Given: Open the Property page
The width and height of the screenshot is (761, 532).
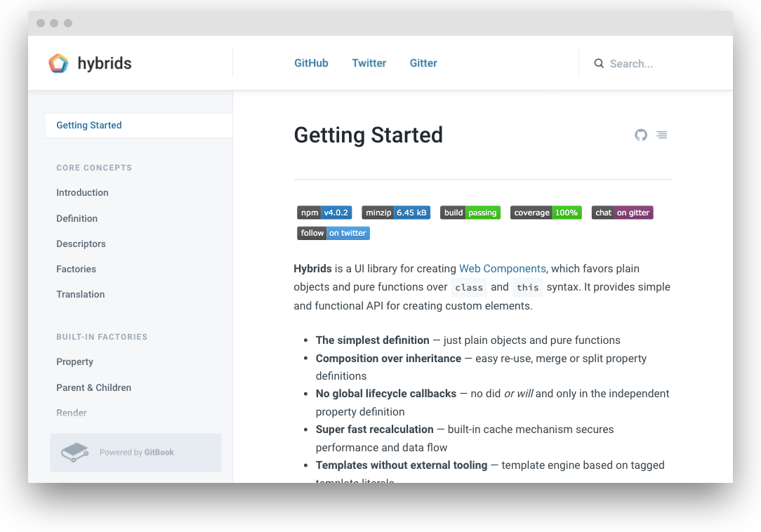Looking at the screenshot, I should [x=74, y=361].
